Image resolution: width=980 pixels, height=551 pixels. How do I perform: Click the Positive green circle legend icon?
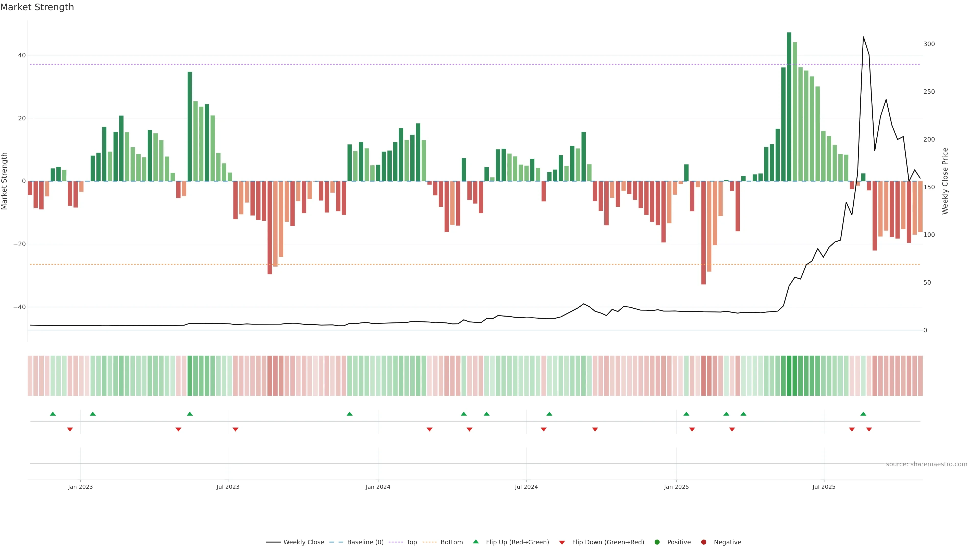pos(657,542)
